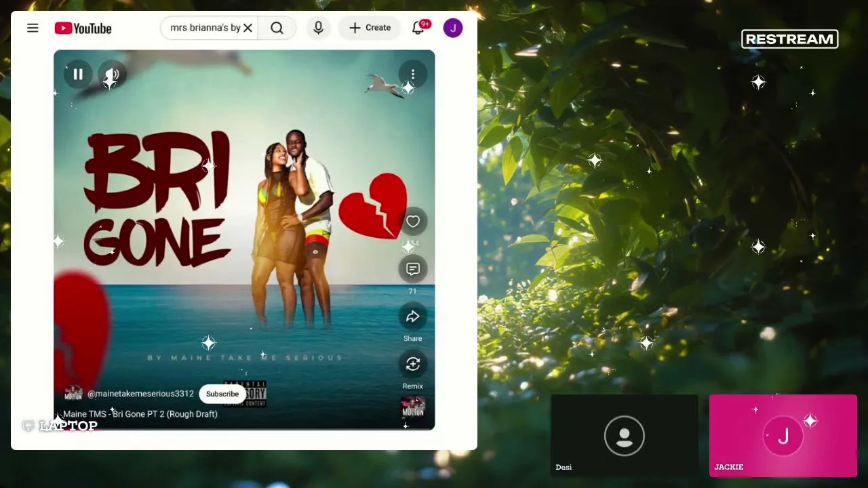Open the YouTube hamburger guide menu
Viewport: 868px width, 488px height.
pyautogui.click(x=33, y=28)
